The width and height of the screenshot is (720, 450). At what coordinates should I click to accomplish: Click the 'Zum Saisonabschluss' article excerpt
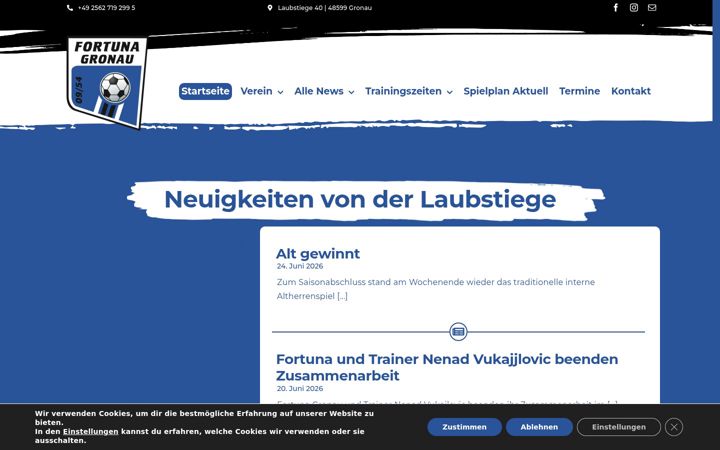pos(436,289)
